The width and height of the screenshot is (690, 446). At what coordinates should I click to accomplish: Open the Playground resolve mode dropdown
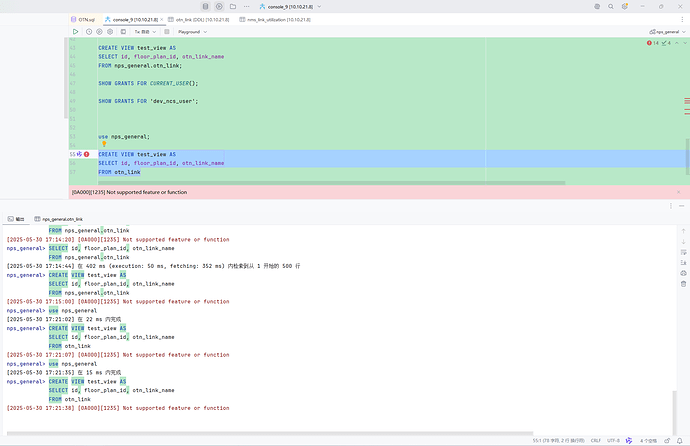point(192,32)
